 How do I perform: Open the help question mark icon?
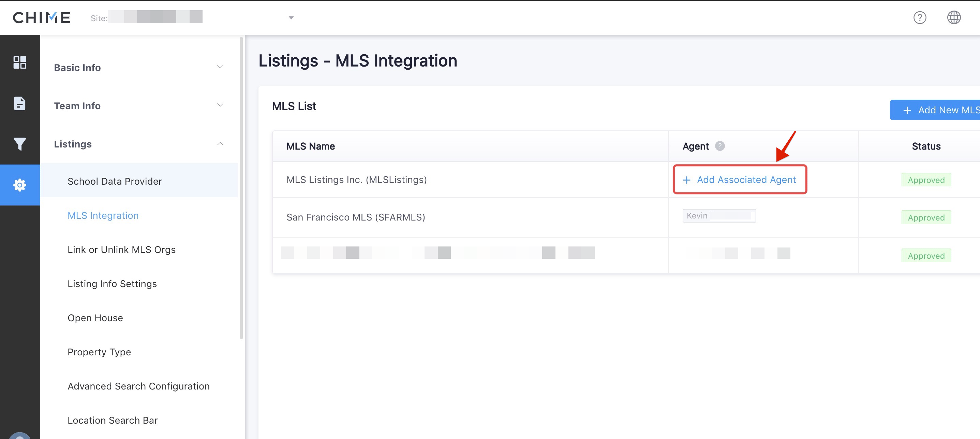coord(920,17)
